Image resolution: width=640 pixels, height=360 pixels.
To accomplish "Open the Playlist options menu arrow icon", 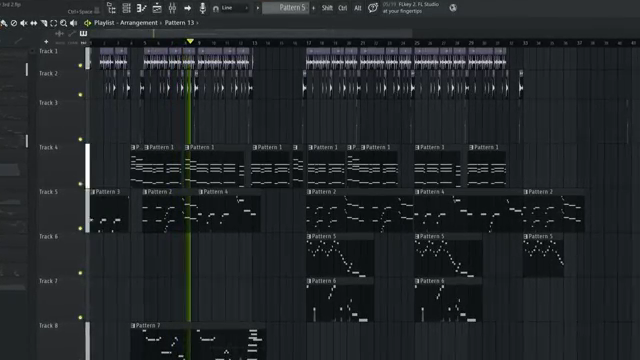I will click(x=87, y=23).
